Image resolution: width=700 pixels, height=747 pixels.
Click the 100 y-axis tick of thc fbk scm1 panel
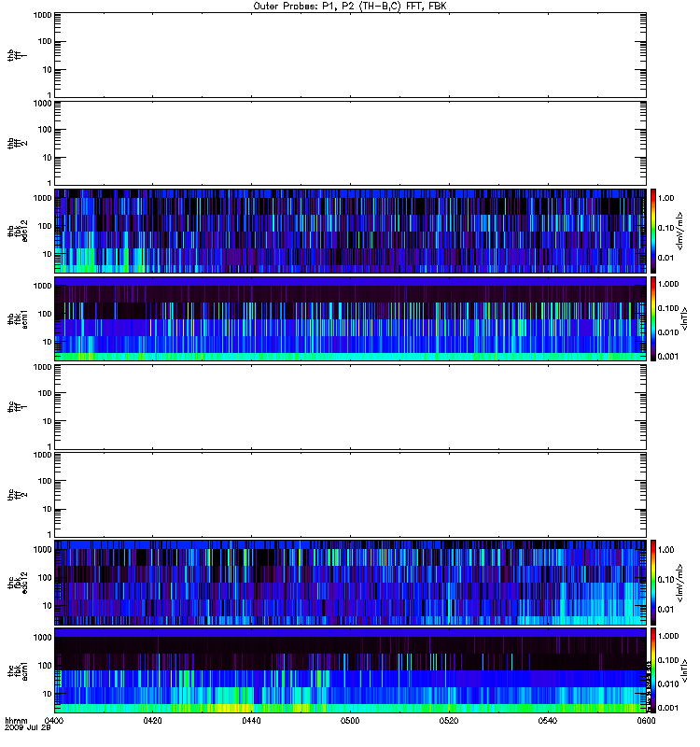tap(45, 666)
